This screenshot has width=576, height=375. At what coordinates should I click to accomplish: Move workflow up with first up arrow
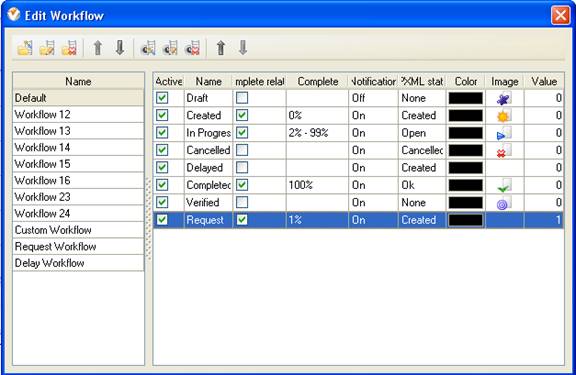(98, 48)
